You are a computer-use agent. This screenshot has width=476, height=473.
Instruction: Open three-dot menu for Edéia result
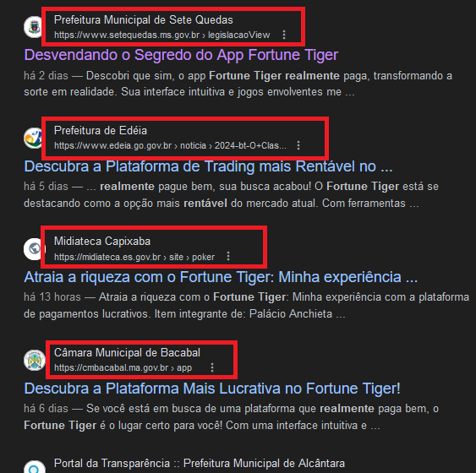coord(298,145)
